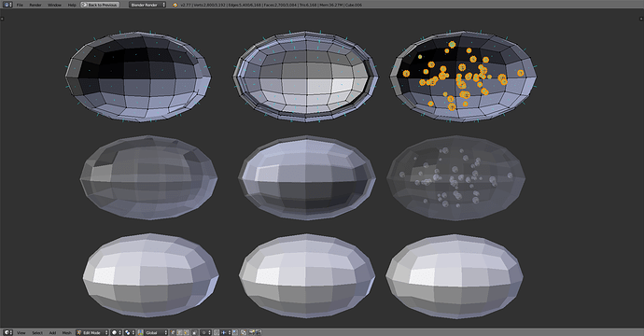Open the editor type selector in the top Info header

point(7,5)
